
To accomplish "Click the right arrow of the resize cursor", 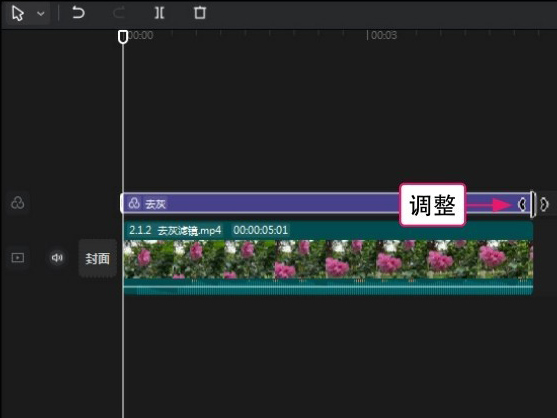I will coord(544,204).
